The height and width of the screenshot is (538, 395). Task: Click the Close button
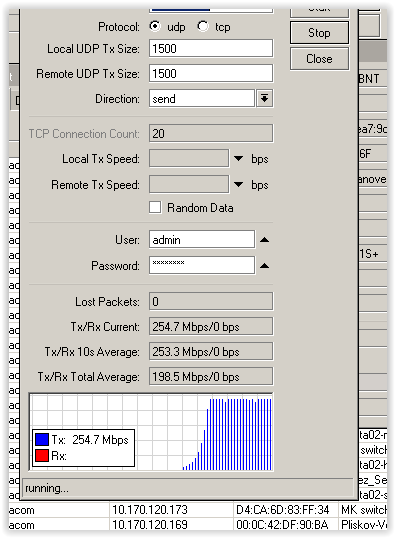tap(319, 59)
